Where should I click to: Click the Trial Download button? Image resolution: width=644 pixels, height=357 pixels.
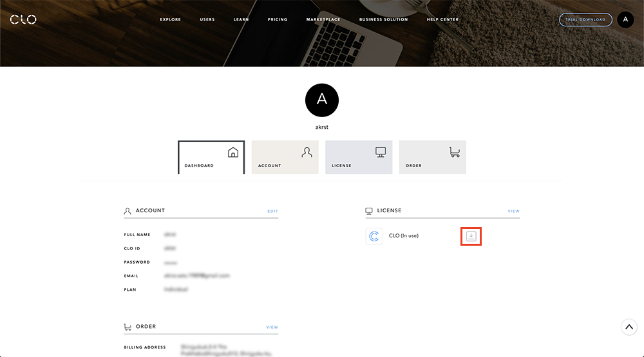click(585, 19)
